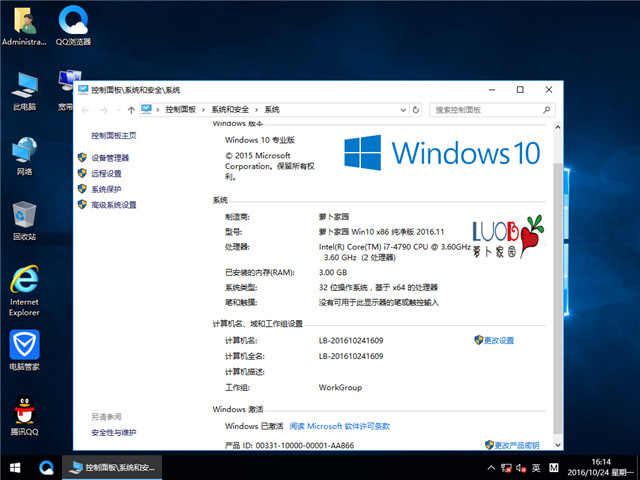Image resolution: width=640 pixels, height=480 pixels.
Task: Click 更改设置 link beside computer name
Action: (499, 340)
